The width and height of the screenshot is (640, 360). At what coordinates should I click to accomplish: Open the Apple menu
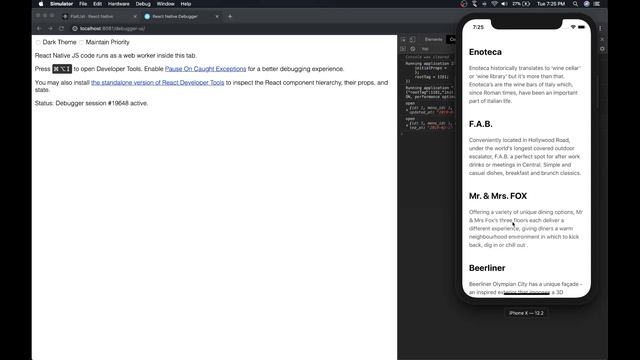tap(41, 4)
